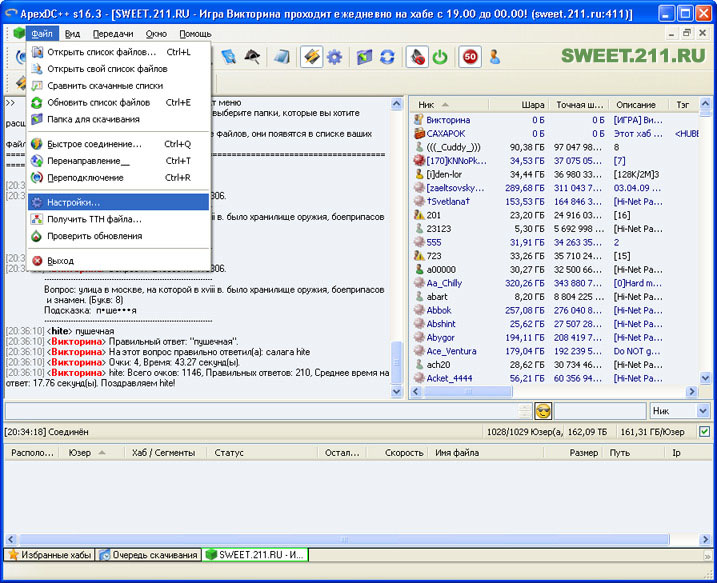Click the warning icon beside user 201
The height and width of the screenshot is (583, 717).
[x=419, y=215]
